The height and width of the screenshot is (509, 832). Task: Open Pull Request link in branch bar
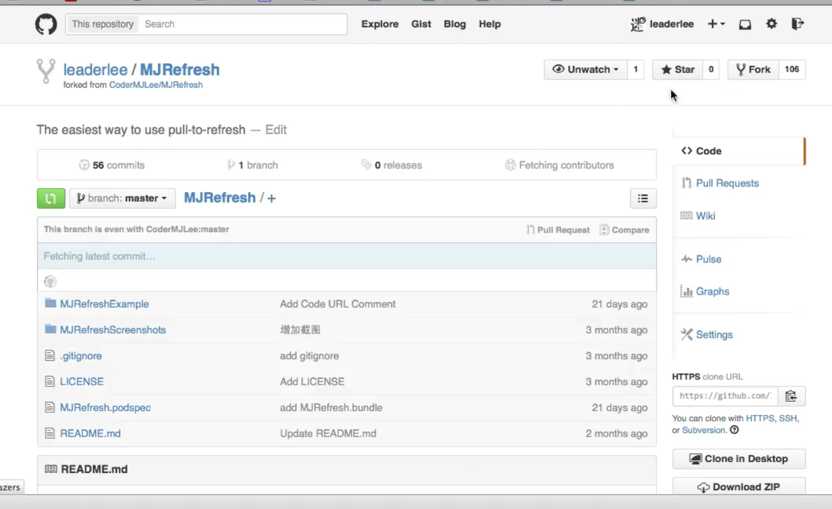point(558,230)
